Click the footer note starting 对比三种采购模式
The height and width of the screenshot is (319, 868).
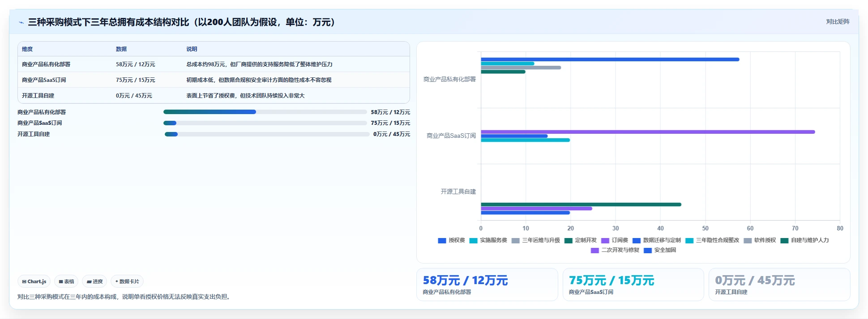click(125, 297)
